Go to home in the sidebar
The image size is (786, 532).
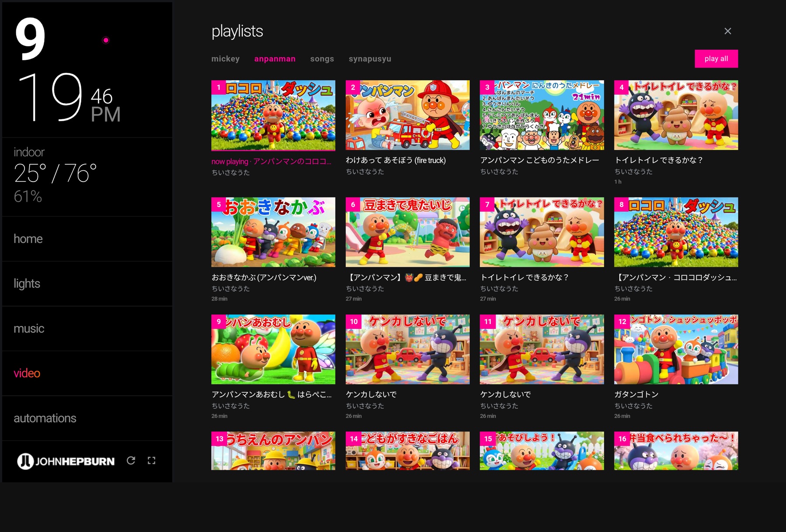click(87, 238)
